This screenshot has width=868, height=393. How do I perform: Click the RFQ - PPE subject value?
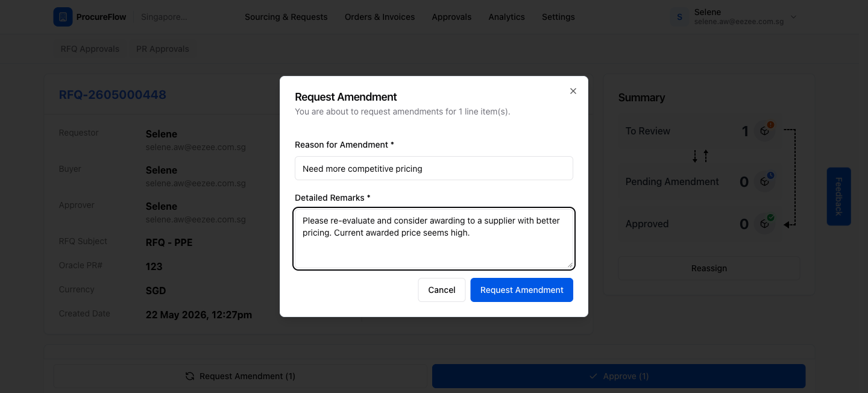(x=169, y=242)
